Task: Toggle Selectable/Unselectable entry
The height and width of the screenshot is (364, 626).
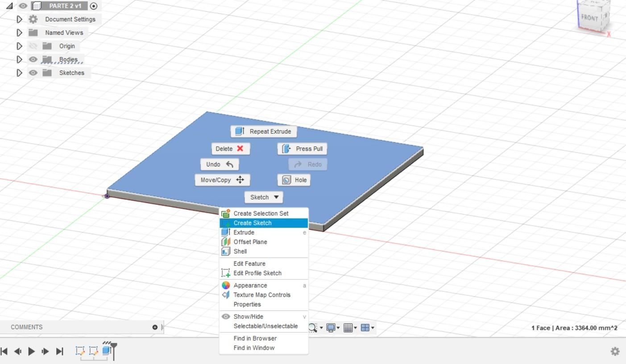Action: click(x=264, y=326)
